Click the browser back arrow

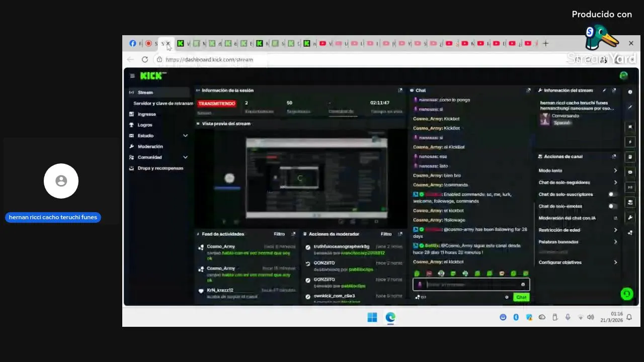click(131, 59)
